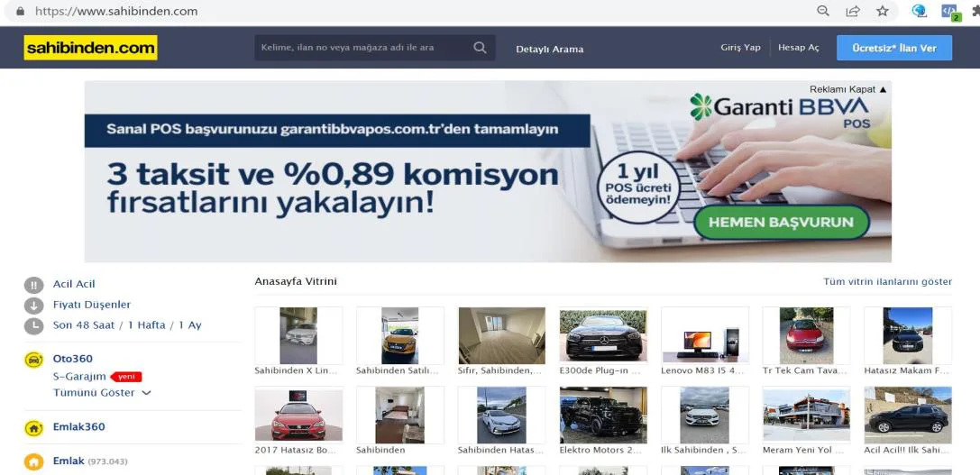The width and height of the screenshot is (980, 475).
Task: Click the search magnifier icon in header
Action: click(480, 48)
